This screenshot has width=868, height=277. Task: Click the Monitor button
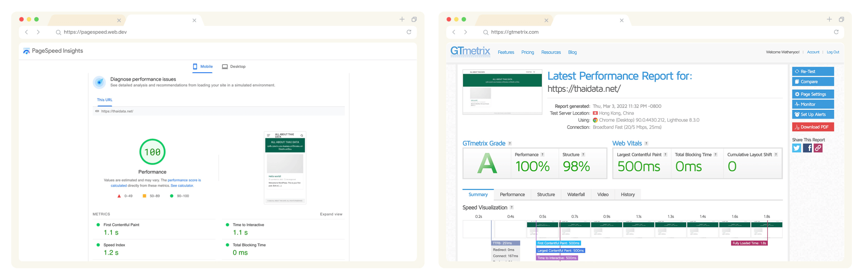click(x=813, y=104)
